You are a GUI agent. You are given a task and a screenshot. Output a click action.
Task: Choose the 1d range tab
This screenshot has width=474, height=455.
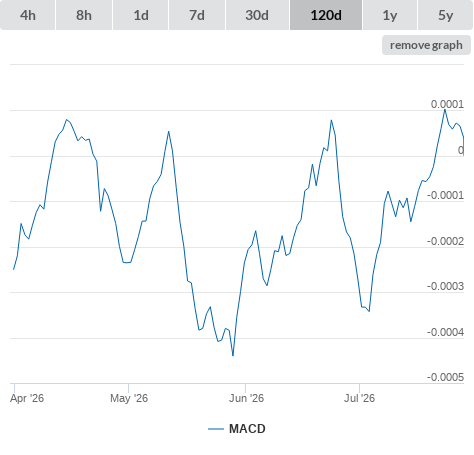click(141, 15)
